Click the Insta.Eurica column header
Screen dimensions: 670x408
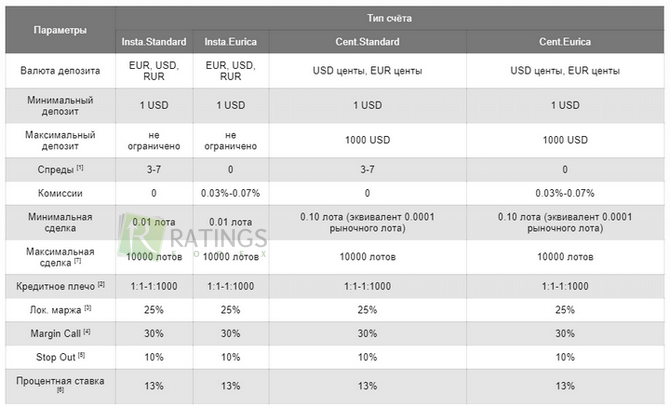[x=229, y=42]
